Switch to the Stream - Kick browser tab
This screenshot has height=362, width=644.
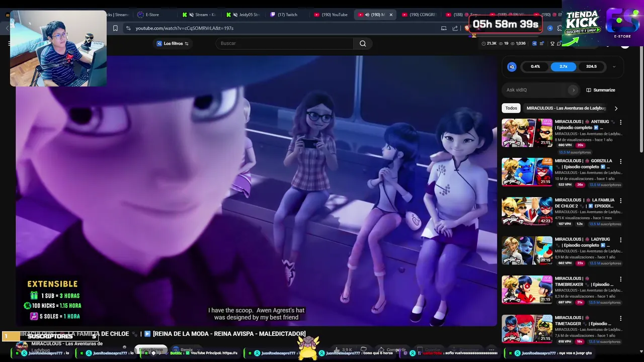200,15
